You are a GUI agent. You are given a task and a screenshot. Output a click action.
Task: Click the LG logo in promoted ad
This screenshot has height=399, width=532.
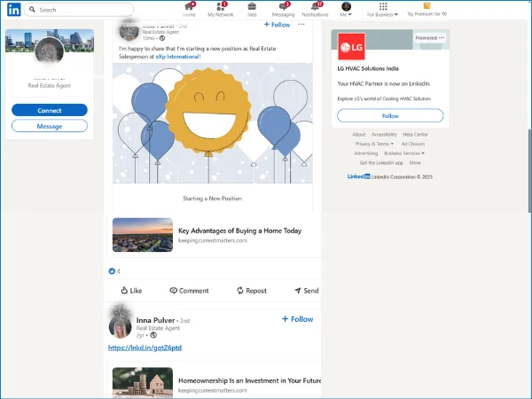tap(351, 46)
